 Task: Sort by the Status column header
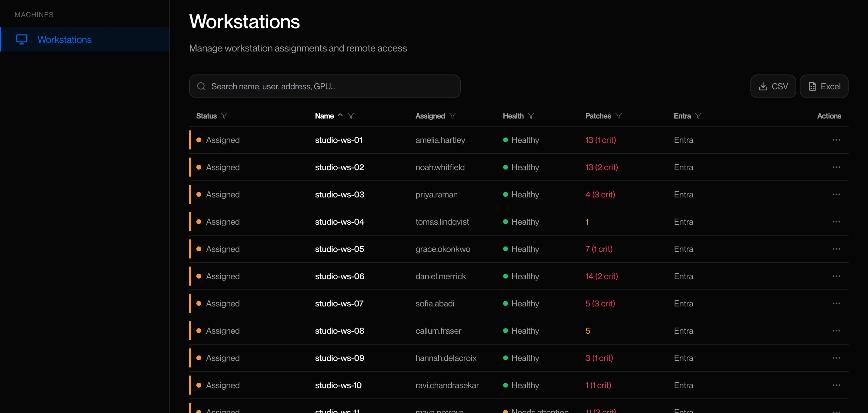point(206,116)
